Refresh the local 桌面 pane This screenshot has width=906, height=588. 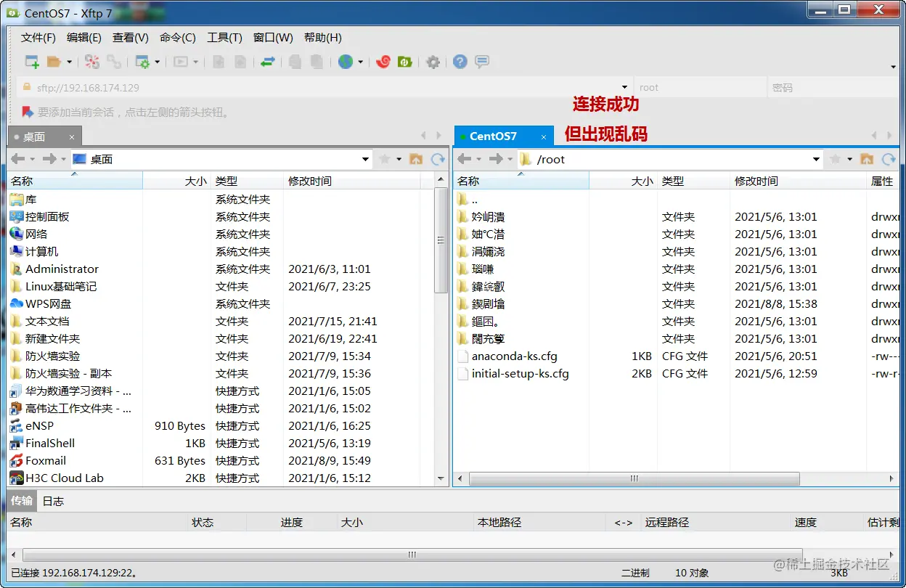438,159
